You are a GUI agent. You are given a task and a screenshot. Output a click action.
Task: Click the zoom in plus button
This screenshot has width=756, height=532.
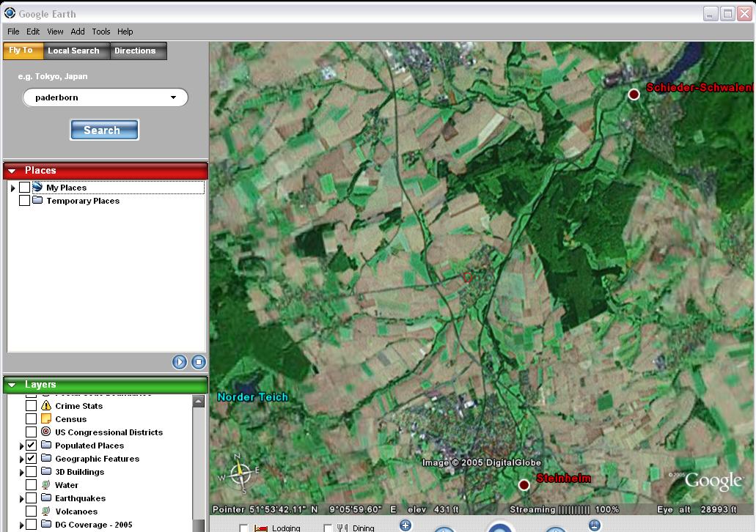pos(405,525)
